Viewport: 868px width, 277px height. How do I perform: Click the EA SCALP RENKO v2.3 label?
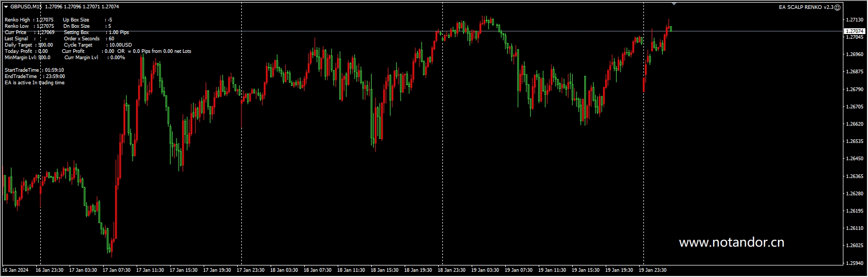(x=806, y=7)
